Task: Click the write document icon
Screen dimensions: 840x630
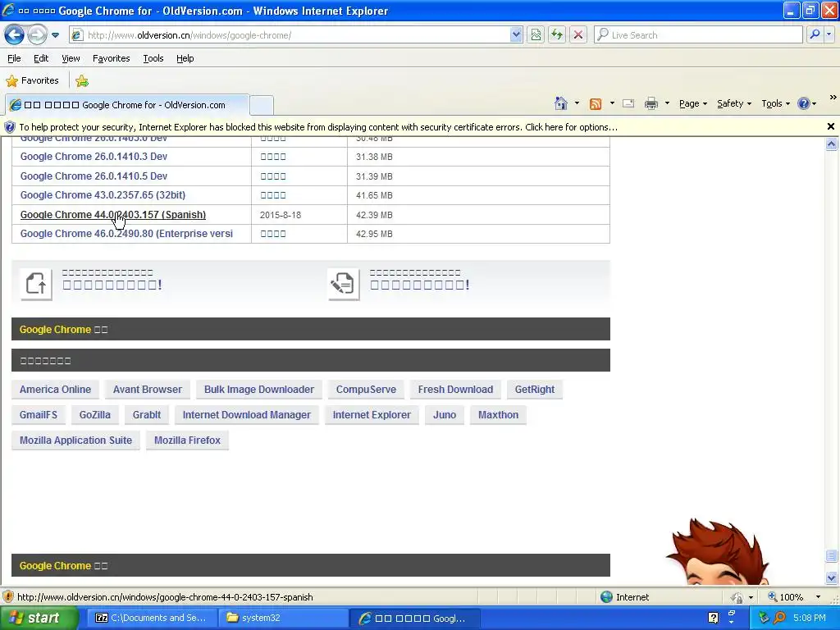Action: 344,283
